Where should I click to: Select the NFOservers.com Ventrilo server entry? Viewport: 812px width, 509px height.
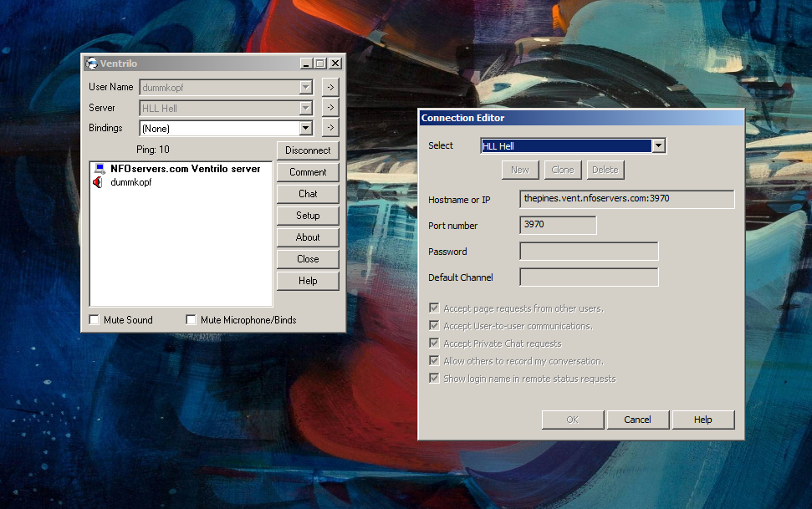186,169
